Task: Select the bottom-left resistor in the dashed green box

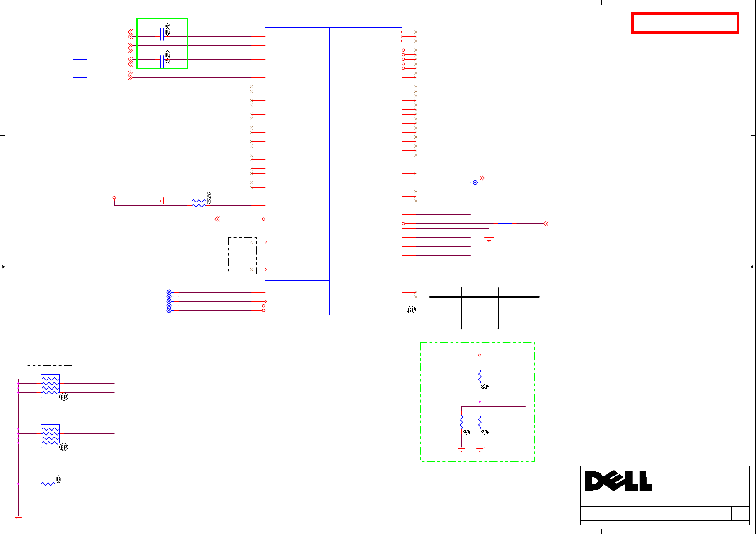Action: click(x=461, y=423)
